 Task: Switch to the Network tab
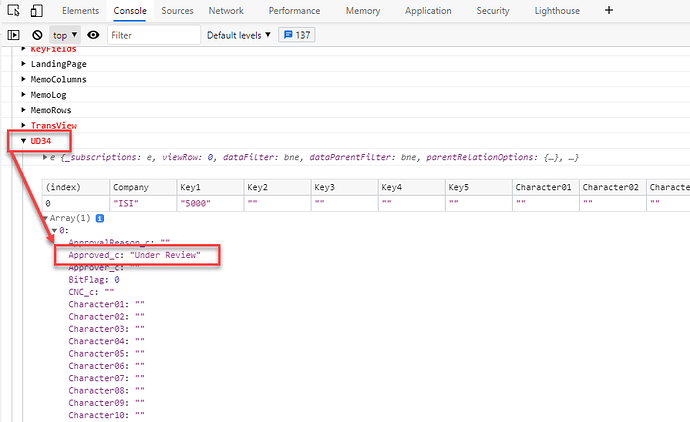point(226,11)
